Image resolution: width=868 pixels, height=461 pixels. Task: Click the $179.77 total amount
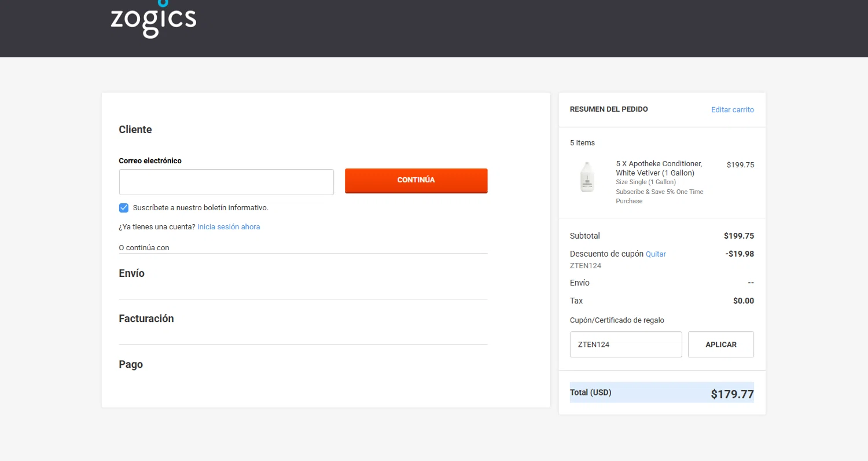click(732, 394)
